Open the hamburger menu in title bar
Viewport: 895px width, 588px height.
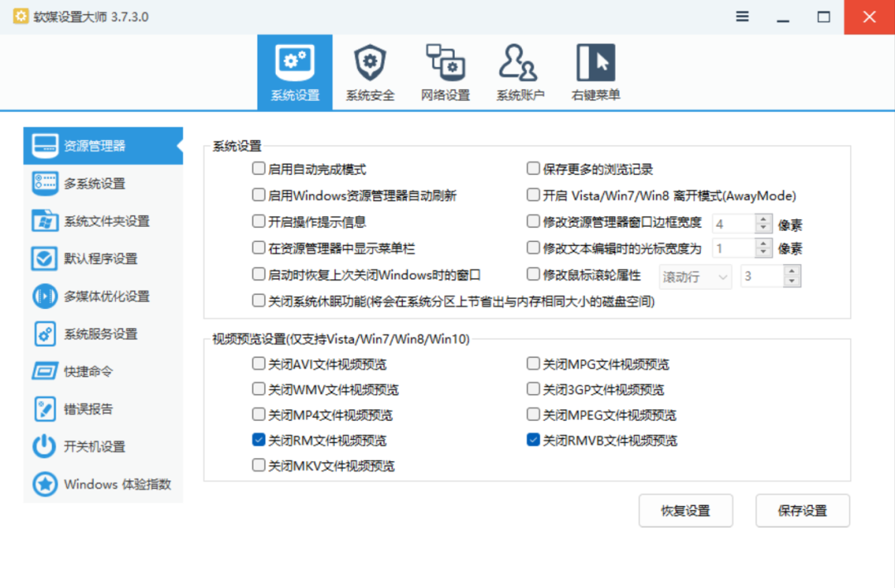point(742,17)
